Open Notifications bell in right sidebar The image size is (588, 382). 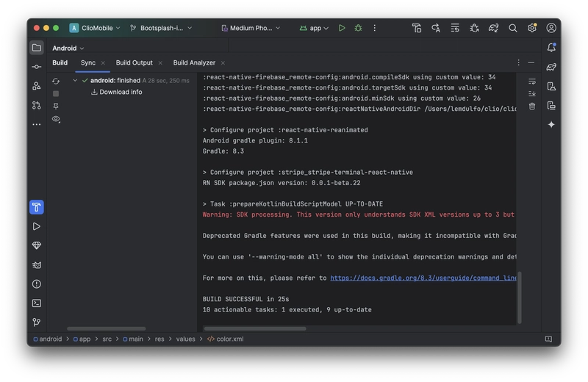[551, 47]
